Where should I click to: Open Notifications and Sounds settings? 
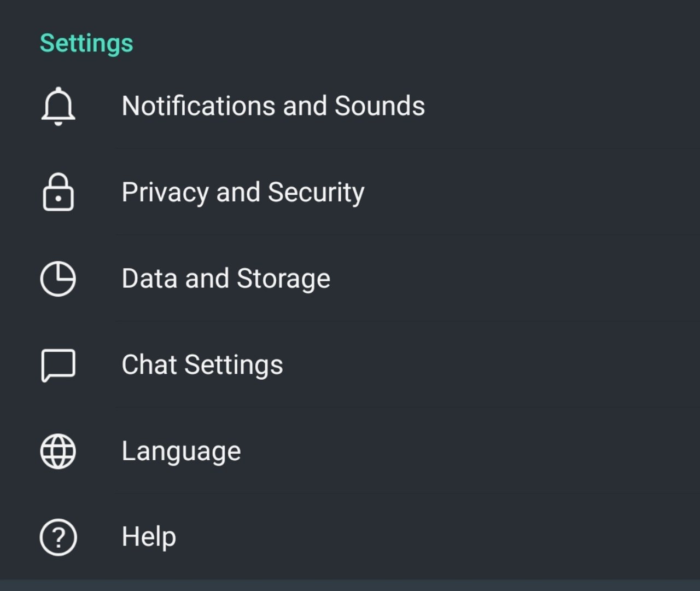(350, 106)
